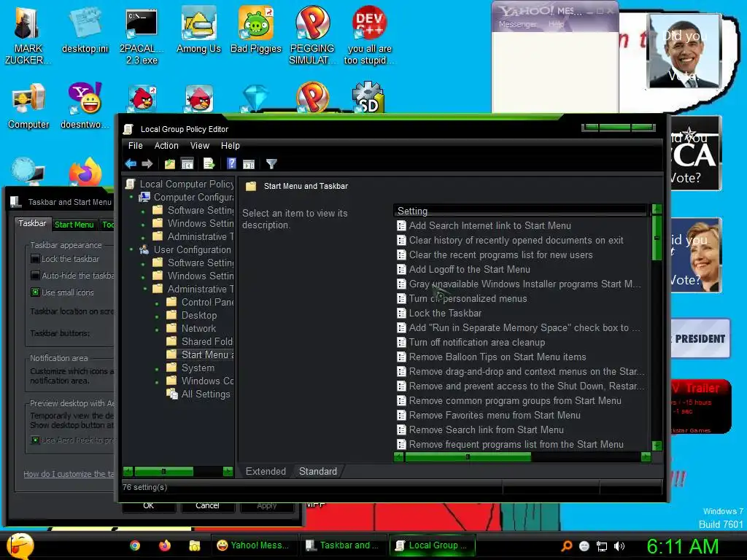747x560 pixels.
Task: Click the folder Explorer icon on the taskbar
Action: [x=194, y=545]
